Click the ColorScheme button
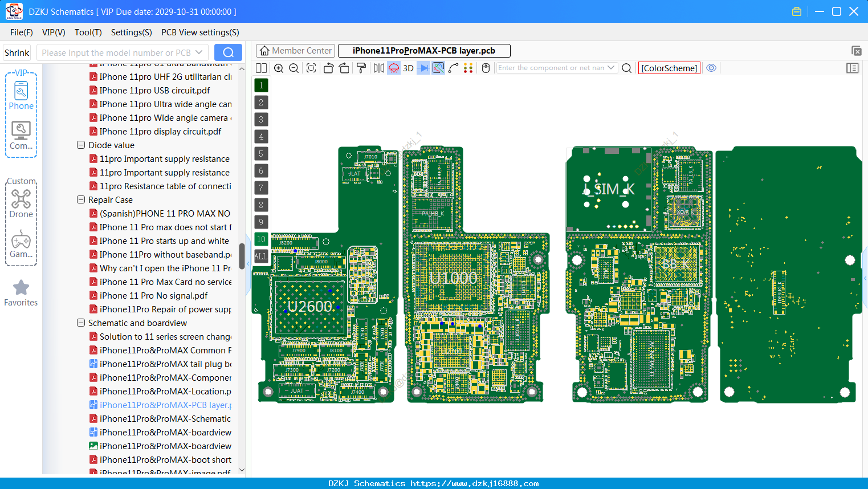Viewport: 868px width, 489px height. point(669,68)
